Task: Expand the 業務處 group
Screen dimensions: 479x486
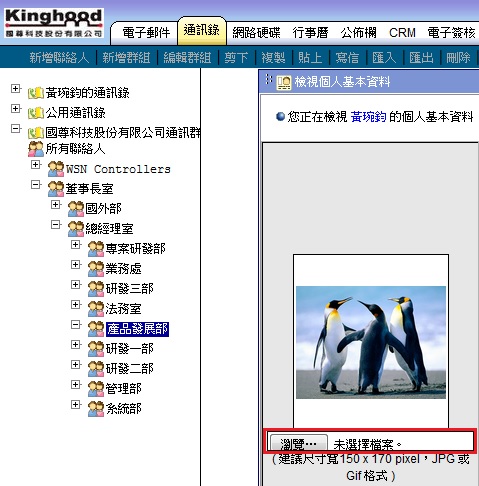Action: (x=76, y=265)
